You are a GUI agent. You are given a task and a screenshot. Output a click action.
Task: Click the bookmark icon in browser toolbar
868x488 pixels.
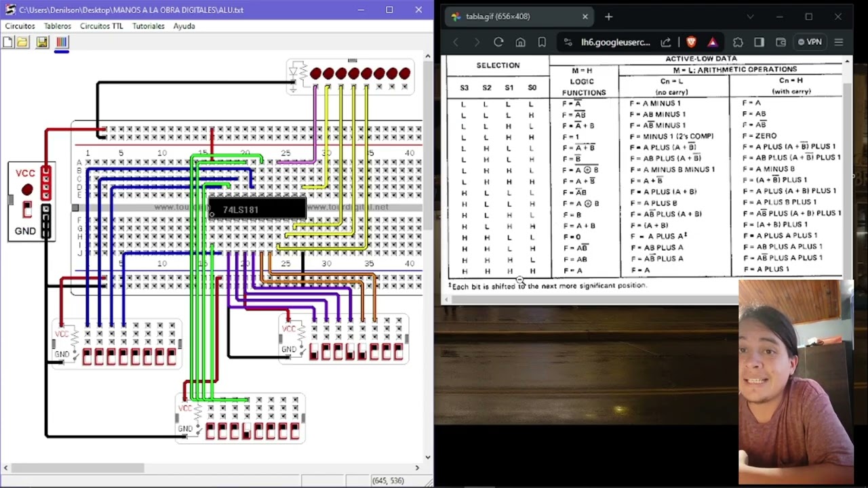pos(542,42)
